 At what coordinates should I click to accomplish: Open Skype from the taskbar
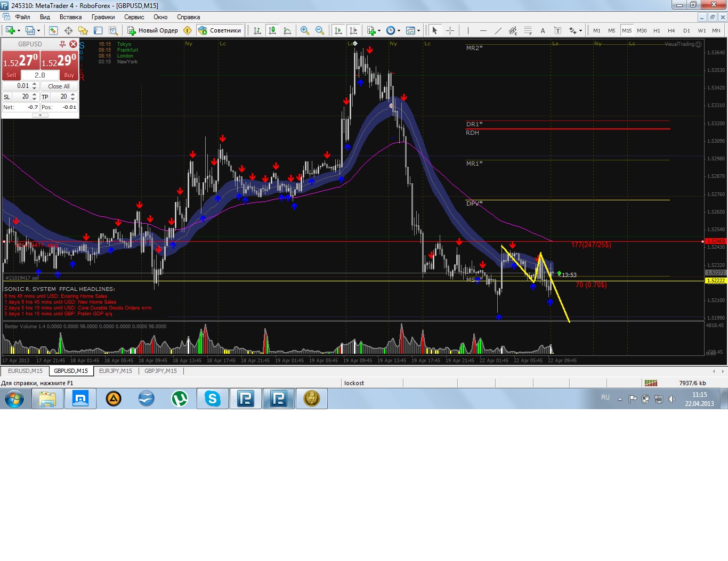pyautogui.click(x=213, y=399)
